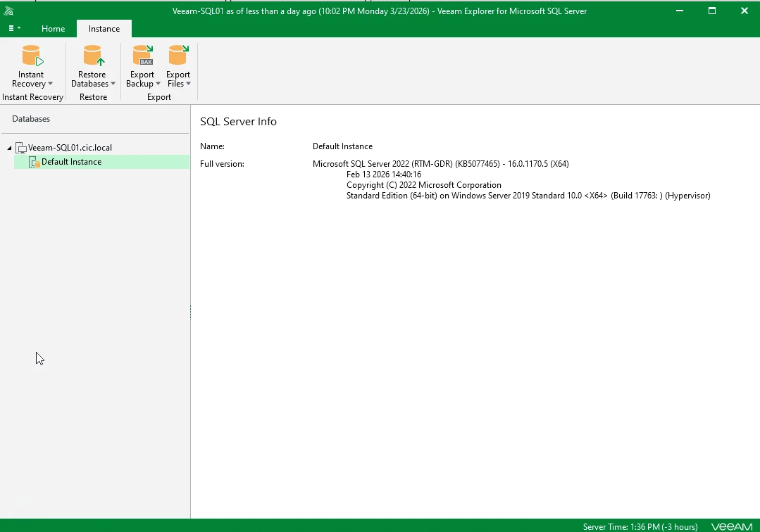Click the Server Time status bar entry
Screen dimensions: 760x532
point(640,526)
